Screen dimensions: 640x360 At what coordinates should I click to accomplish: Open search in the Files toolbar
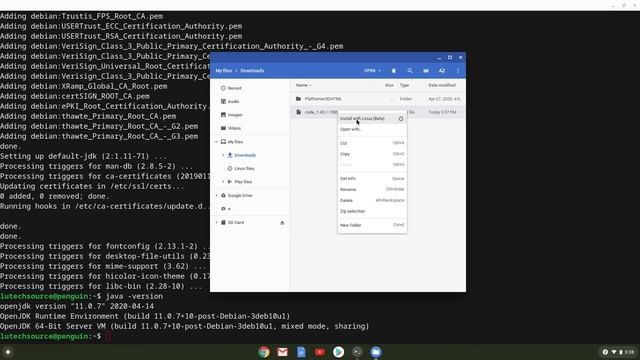tap(409, 71)
